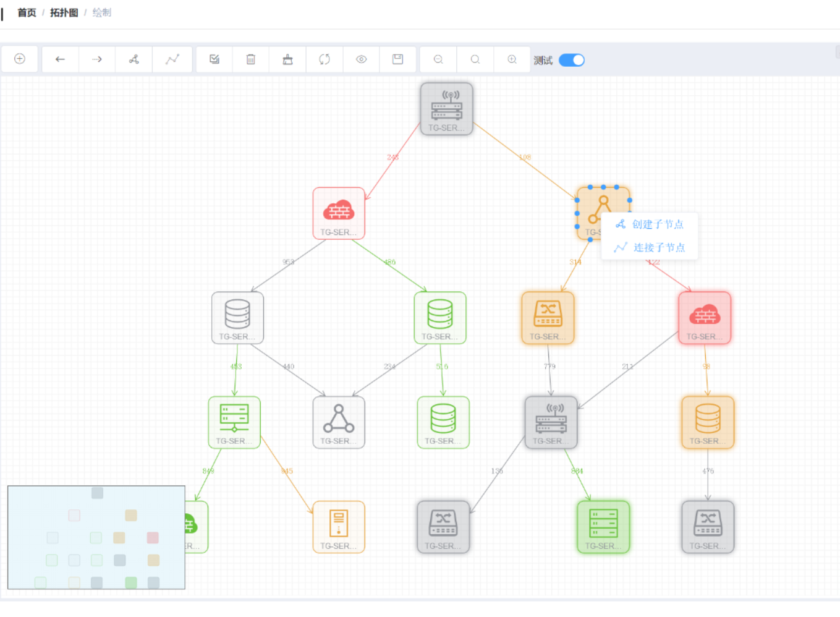The image size is (840, 617).
Task: Click the connect-line polyline toolbar icon
Action: point(172,59)
